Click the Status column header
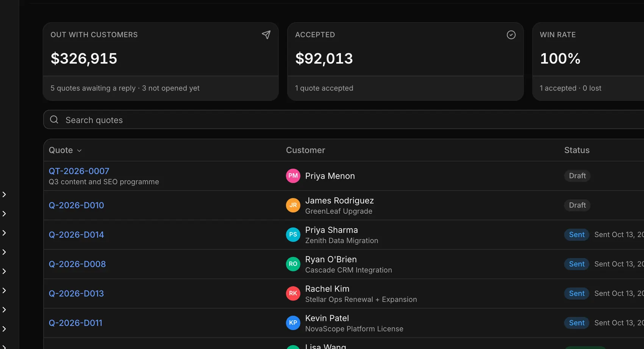644x349 pixels. (x=577, y=150)
